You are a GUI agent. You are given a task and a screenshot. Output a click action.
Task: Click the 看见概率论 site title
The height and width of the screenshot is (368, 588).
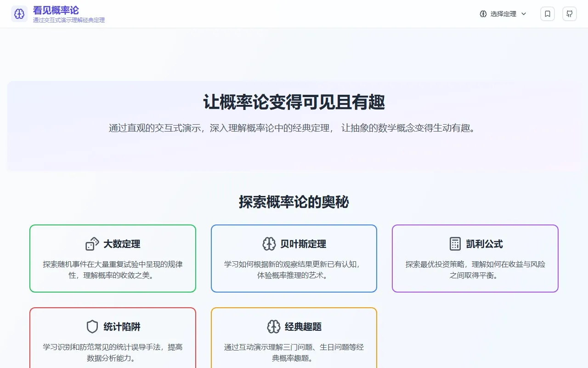(56, 10)
